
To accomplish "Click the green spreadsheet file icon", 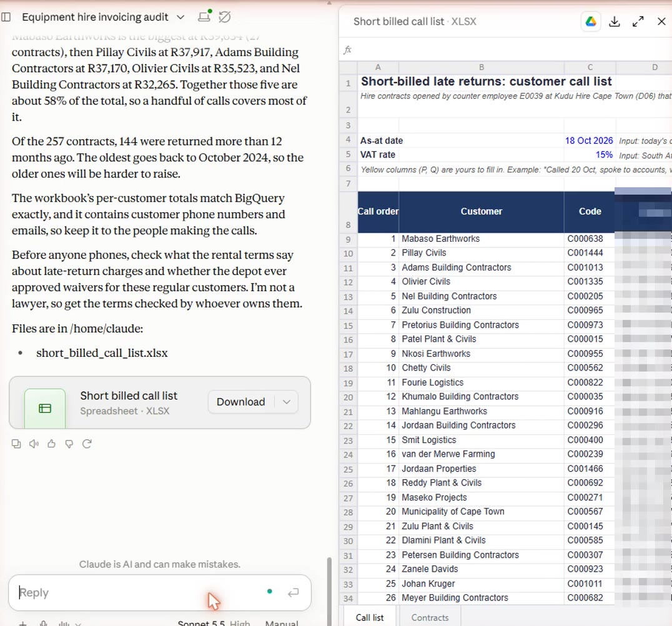I will (x=45, y=408).
